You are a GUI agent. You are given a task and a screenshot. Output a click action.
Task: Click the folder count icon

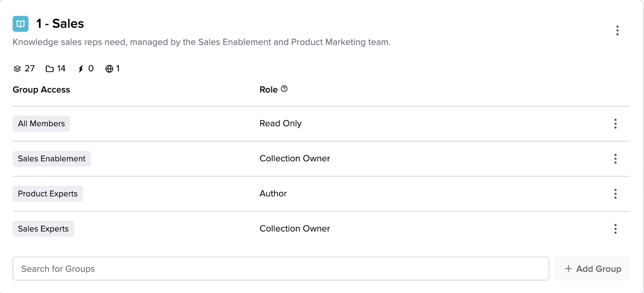pos(50,69)
